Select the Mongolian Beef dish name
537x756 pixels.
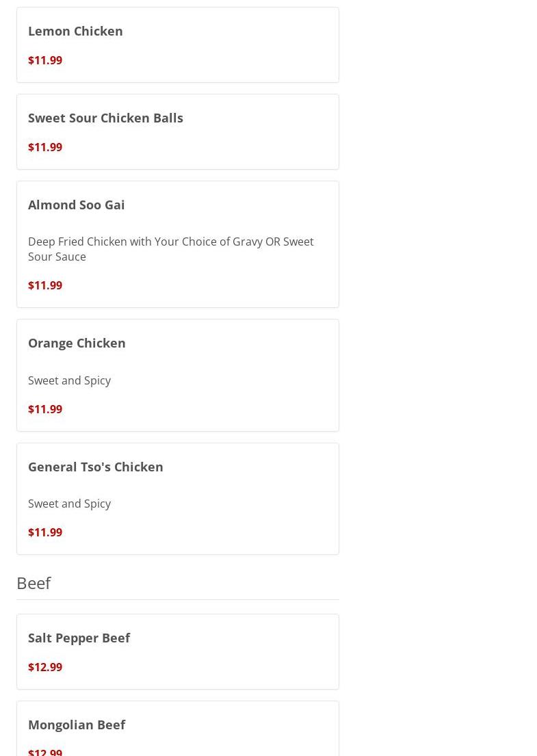77,725
